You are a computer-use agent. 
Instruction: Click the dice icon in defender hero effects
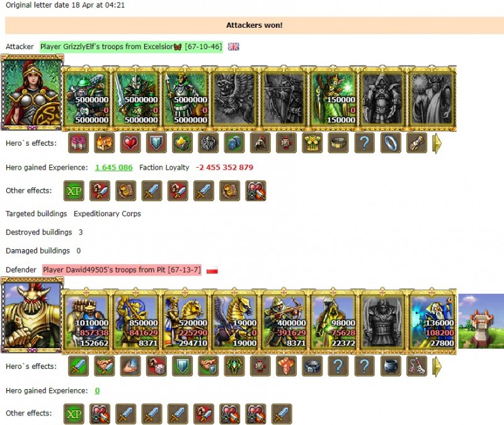[x=156, y=366]
